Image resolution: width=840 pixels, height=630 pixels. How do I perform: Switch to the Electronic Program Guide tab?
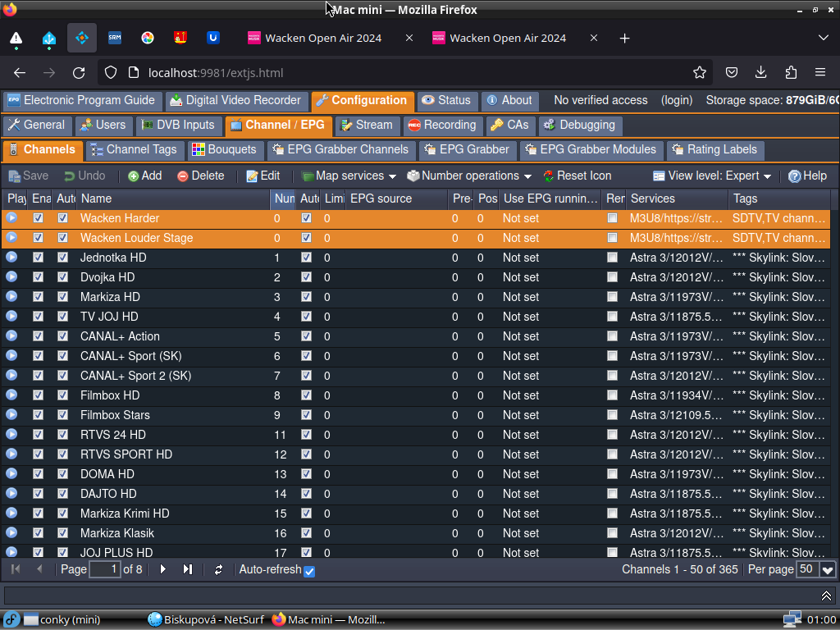(81, 100)
